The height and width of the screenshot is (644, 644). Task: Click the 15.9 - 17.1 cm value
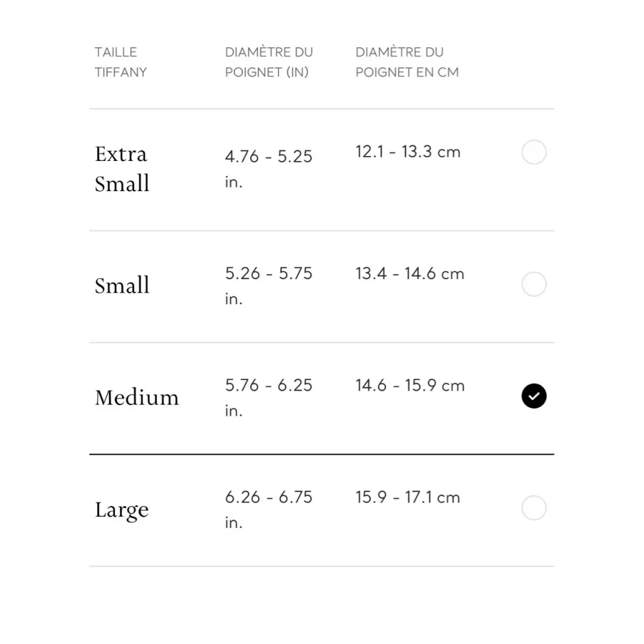click(x=408, y=497)
